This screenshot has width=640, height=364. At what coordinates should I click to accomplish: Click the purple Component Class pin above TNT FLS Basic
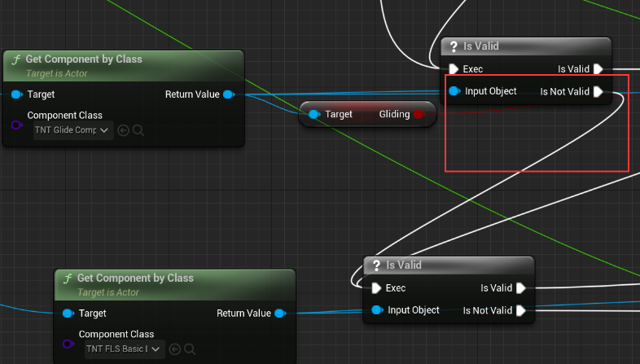[x=68, y=344]
